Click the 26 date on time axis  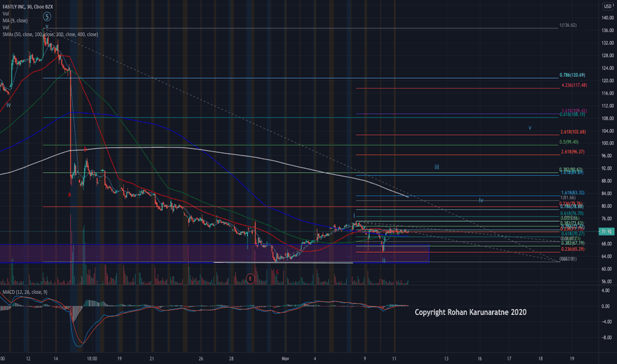(x=201, y=359)
